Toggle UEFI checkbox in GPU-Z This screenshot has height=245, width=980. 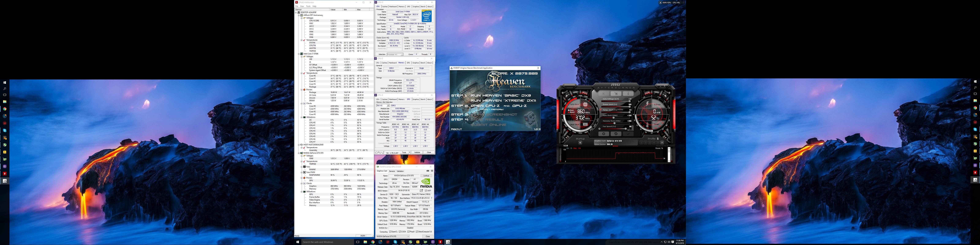(x=426, y=191)
